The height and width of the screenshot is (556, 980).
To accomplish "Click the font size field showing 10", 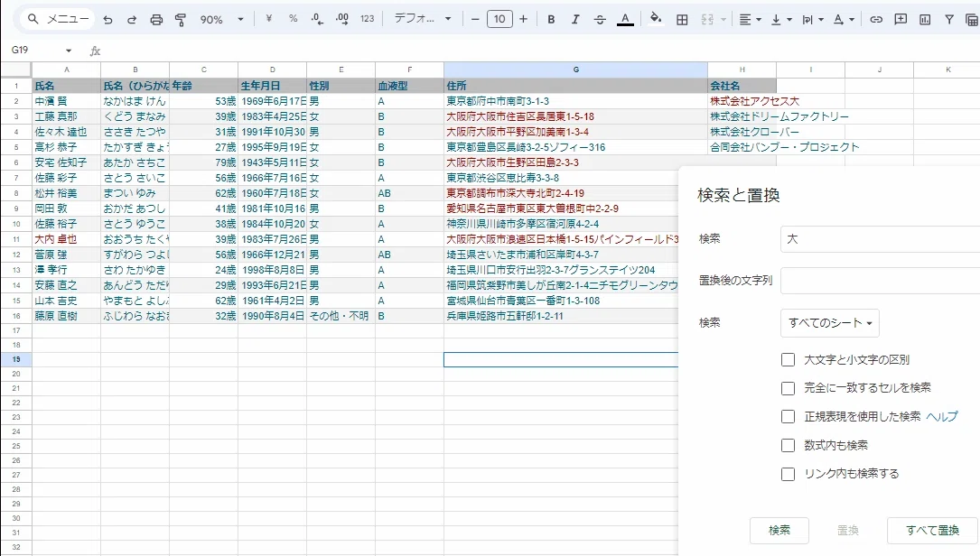I will pos(499,19).
